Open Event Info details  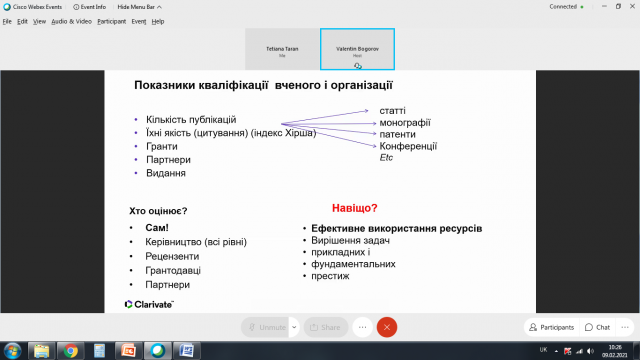(x=89, y=7)
